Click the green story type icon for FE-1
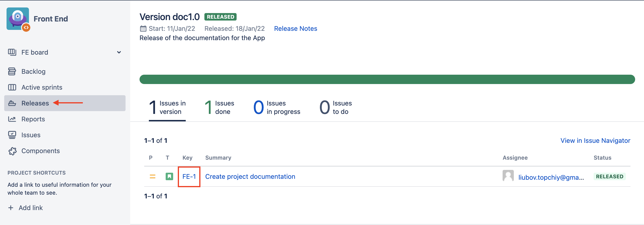This screenshot has width=644, height=225. tap(169, 176)
